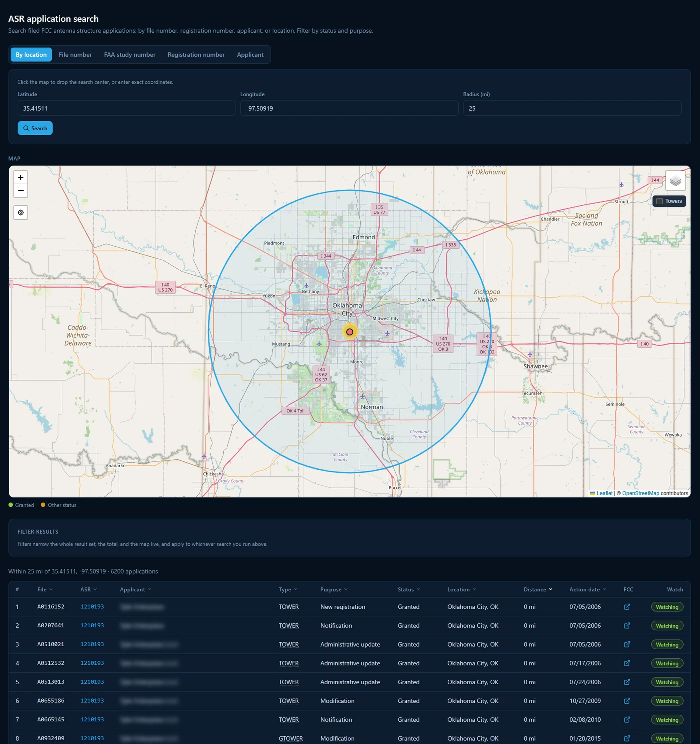Screen dimensions: 700x744
Task: Sort results by Applicant column
Action: click(135, 590)
